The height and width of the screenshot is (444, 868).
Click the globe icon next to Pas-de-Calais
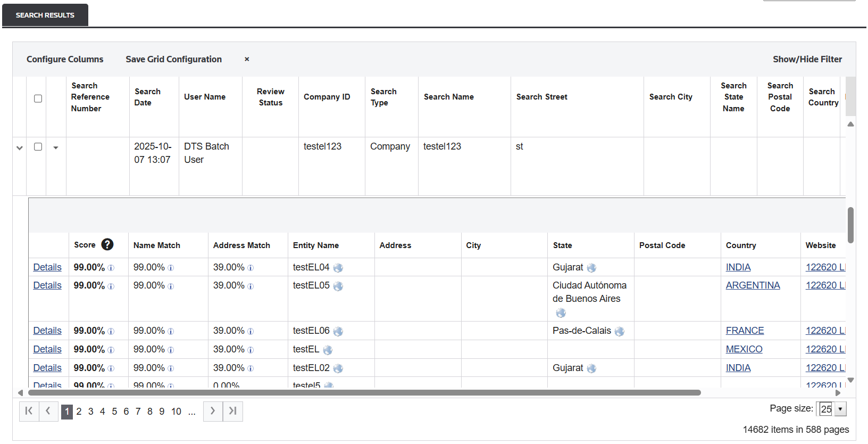(x=620, y=331)
